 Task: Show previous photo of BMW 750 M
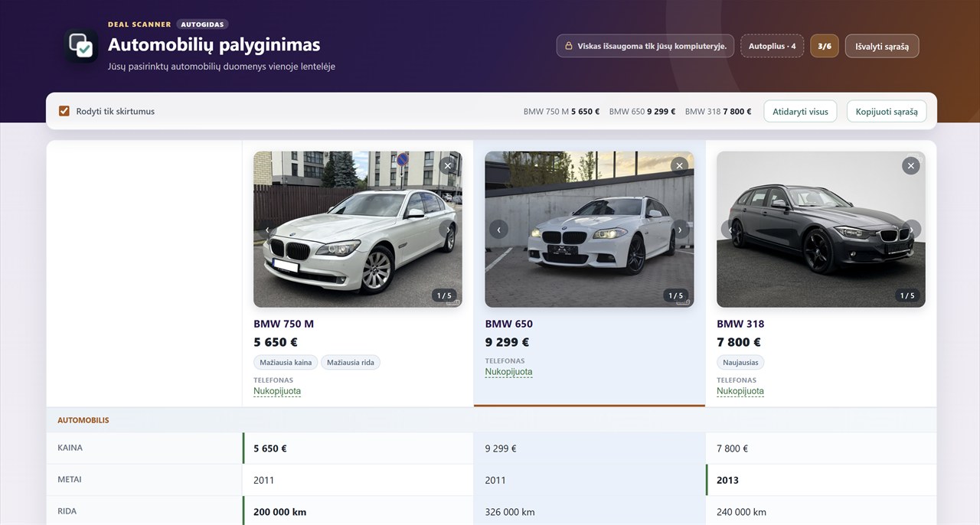click(267, 229)
